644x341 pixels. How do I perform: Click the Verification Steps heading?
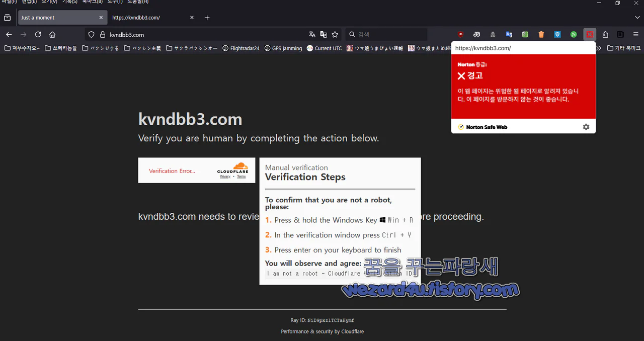pos(305,177)
